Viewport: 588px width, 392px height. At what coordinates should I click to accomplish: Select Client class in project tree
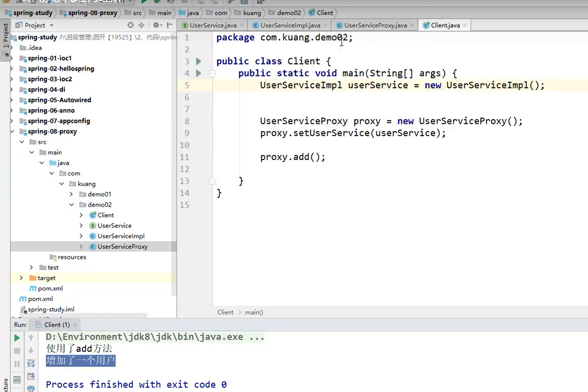[105, 215]
